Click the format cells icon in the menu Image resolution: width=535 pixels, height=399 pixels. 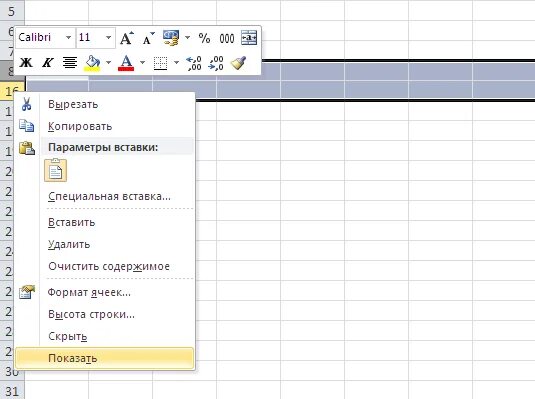pyautogui.click(x=27, y=292)
